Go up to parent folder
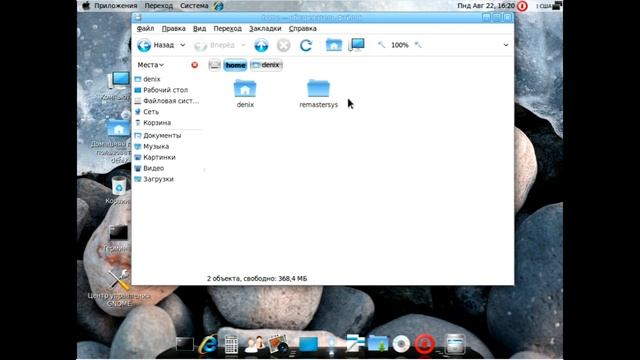The width and height of the screenshot is (640, 360). coord(261,45)
